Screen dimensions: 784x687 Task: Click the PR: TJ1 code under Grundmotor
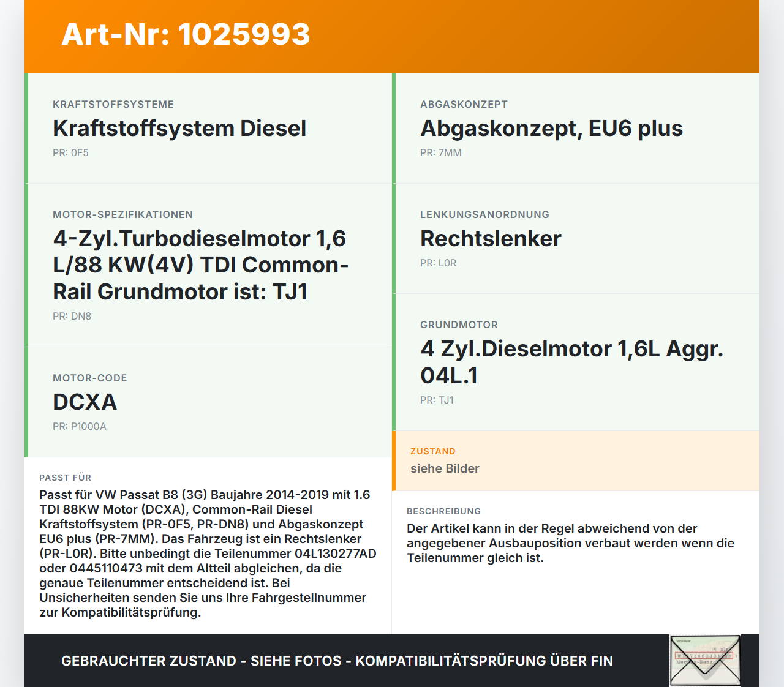coord(437,400)
